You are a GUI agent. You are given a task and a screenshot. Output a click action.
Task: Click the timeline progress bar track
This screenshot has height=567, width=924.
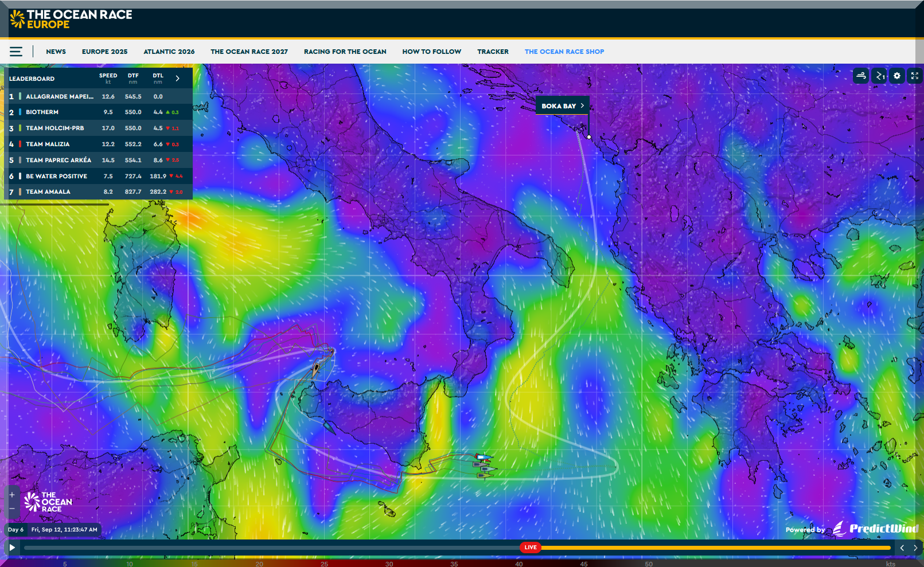click(270, 548)
